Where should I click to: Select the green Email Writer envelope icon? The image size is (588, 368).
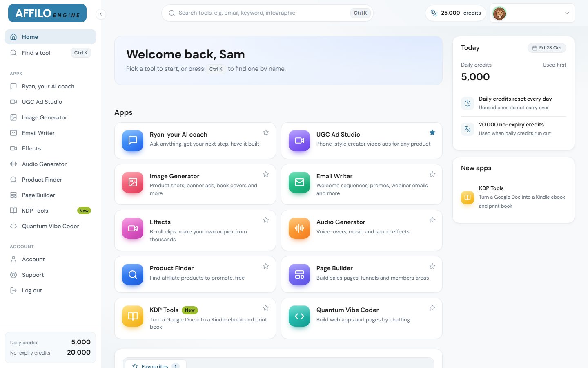[x=299, y=182]
